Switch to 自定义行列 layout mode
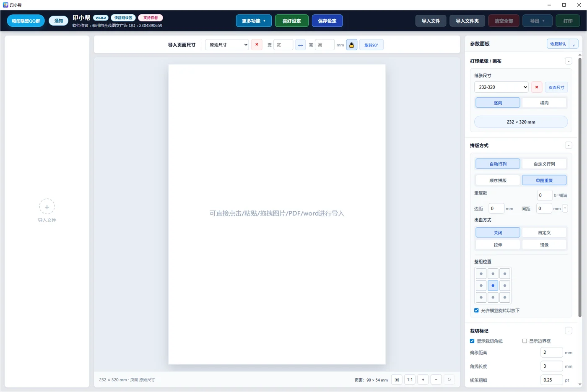Viewport: 587px width, 392px height. tap(544, 164)
